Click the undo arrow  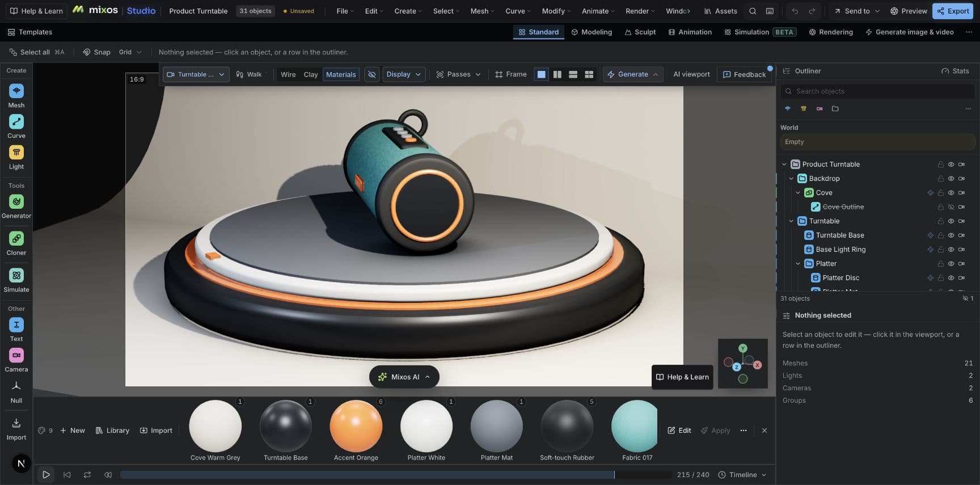coord(795,11)
